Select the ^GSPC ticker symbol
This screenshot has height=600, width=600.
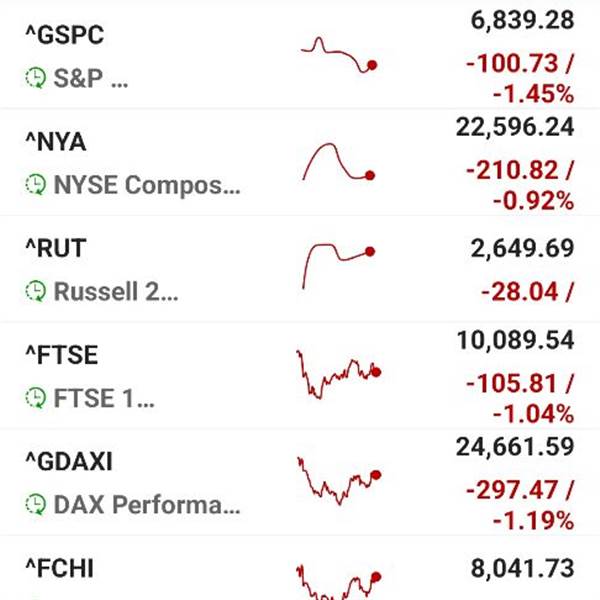[65, 35]
